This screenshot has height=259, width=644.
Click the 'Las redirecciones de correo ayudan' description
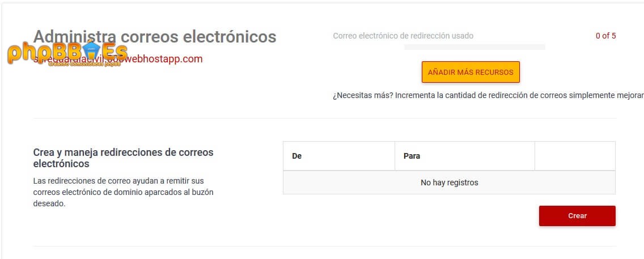point(123,192)
